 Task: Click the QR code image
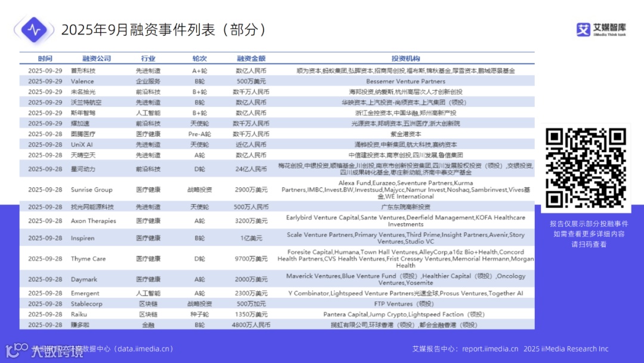click(x=586, y=168)
